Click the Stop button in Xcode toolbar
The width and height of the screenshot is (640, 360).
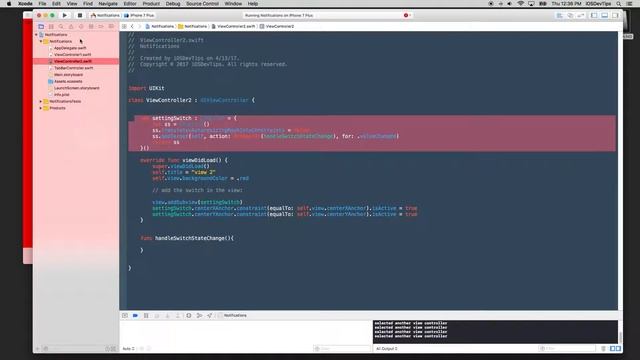point(80,16)
